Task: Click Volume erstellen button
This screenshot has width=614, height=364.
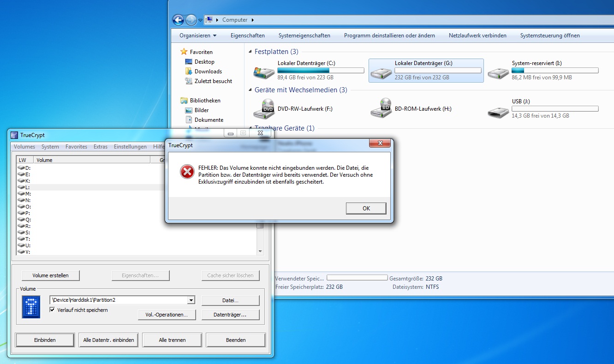Action: click(x=50, y=275)
